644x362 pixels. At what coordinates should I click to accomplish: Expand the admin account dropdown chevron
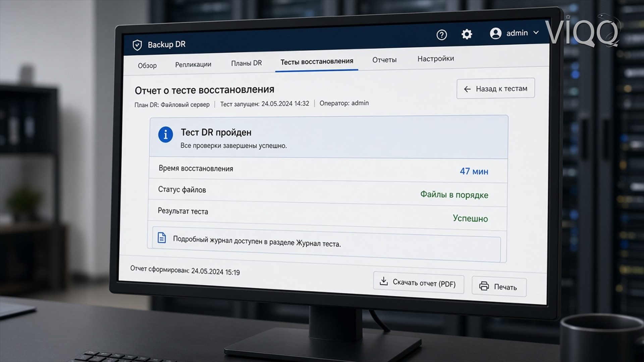(536, 33)
